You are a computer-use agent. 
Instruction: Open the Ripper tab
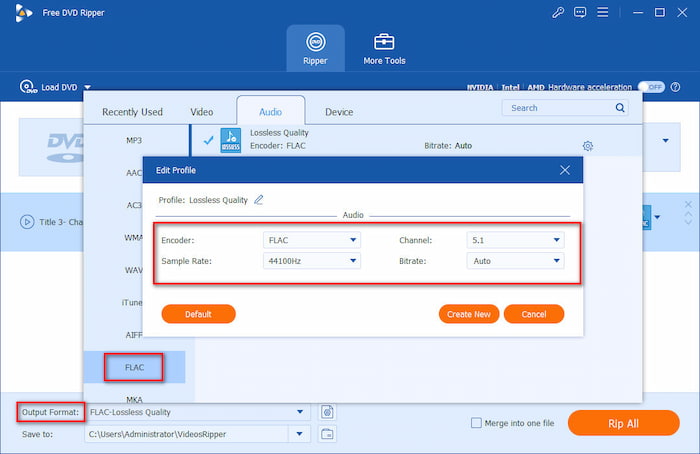(x=316, y=48)
